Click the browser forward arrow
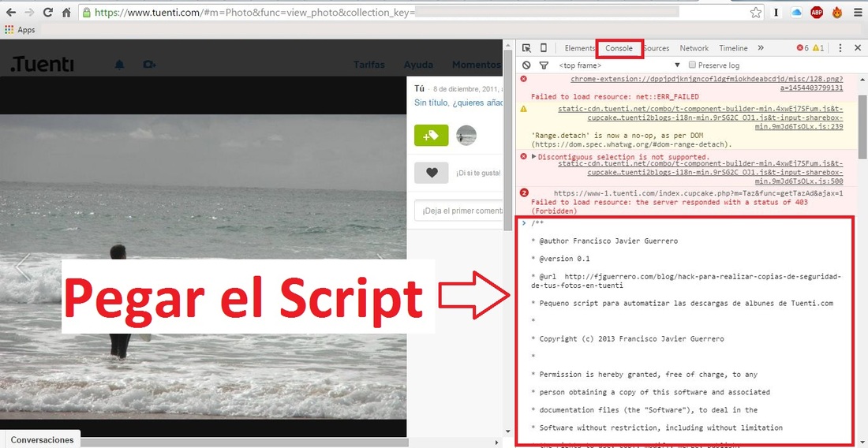This screenshot has width=868, height=448. coord(29,12)
